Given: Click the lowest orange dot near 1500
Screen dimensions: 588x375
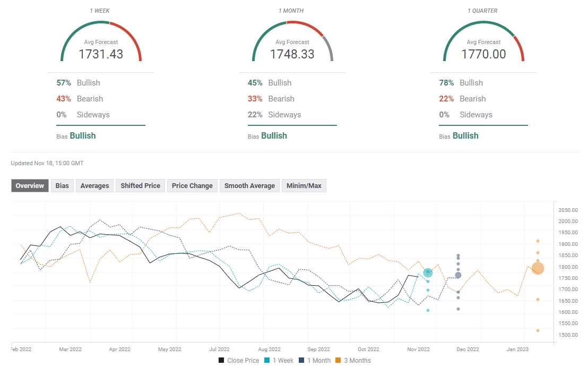Looking at the screenshot, I should pyautogui.click(x=538, y=330).
